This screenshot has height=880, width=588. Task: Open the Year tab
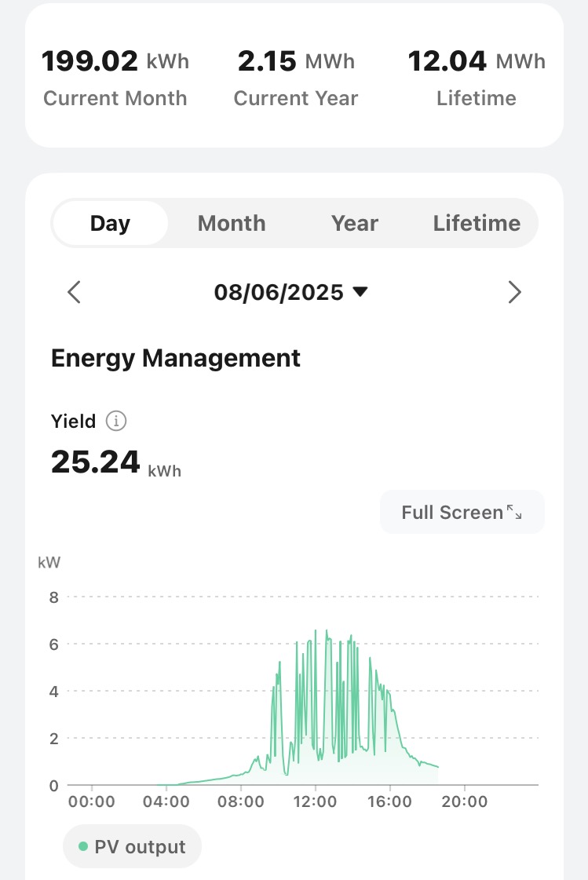(x=355, y=223)
